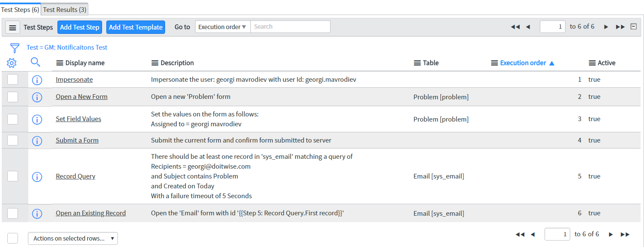Click the info icon beside Impersonate
644x247 pixels.
[x=37, y=80]
